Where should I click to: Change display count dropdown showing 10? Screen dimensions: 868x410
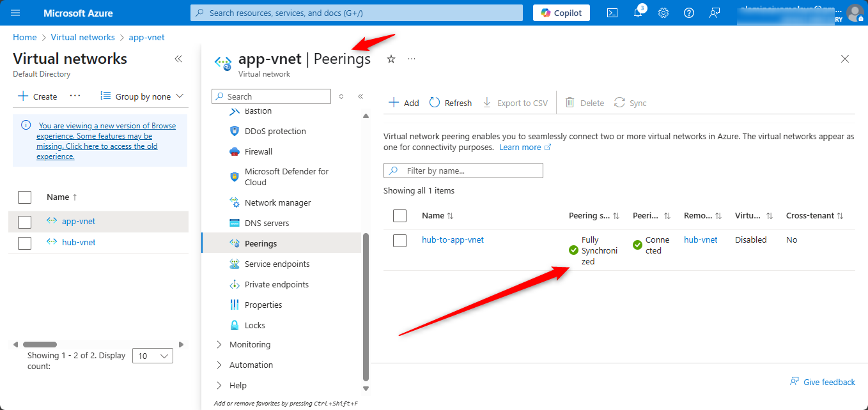[153, 356]
